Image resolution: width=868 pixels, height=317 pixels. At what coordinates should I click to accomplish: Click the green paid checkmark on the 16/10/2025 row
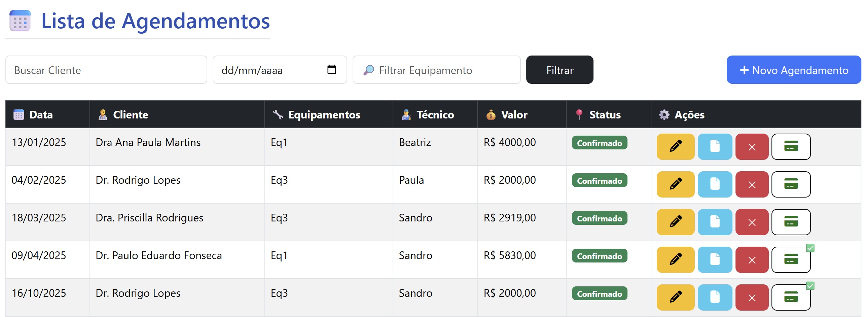tap(810, 285)
